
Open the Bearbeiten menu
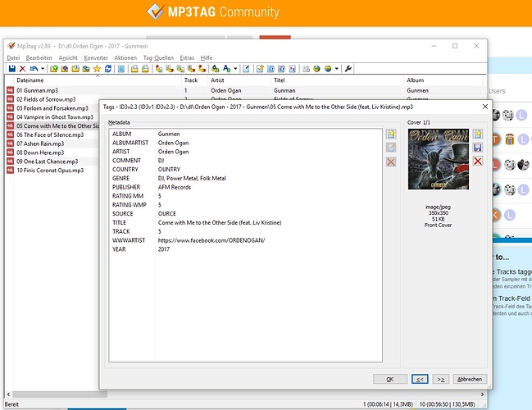coord(39,58)
